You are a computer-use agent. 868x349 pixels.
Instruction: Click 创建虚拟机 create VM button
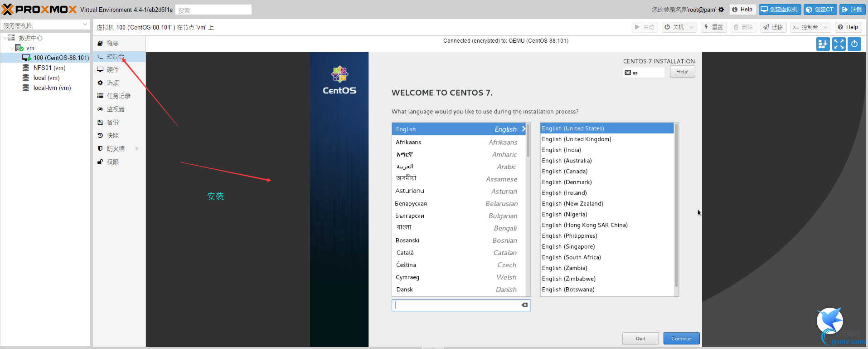[x=781, y=10]
